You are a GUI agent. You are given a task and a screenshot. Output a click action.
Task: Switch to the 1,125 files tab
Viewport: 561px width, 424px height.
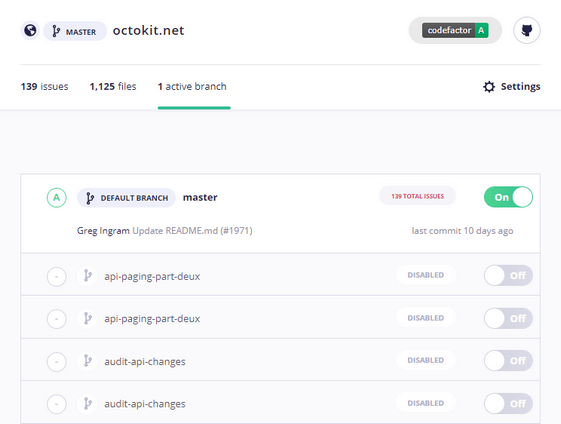pyautogui.click(x=113, y=87)
